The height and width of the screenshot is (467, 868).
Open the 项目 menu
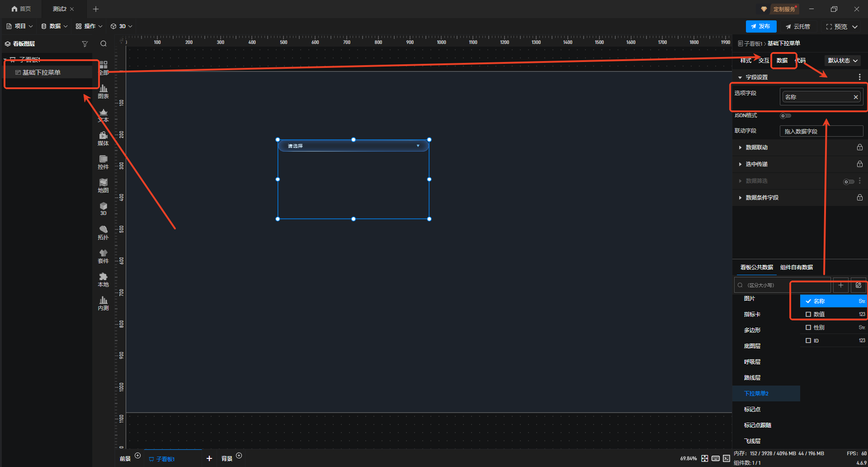click(20, 26)
